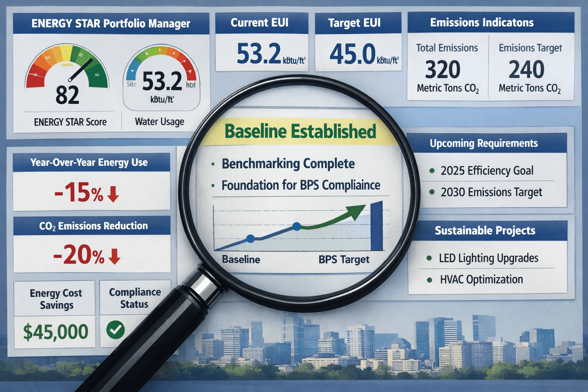Click the second blue data point on chart
The width and height of the screenshot is (588, 392).
[x=296, y=226]
